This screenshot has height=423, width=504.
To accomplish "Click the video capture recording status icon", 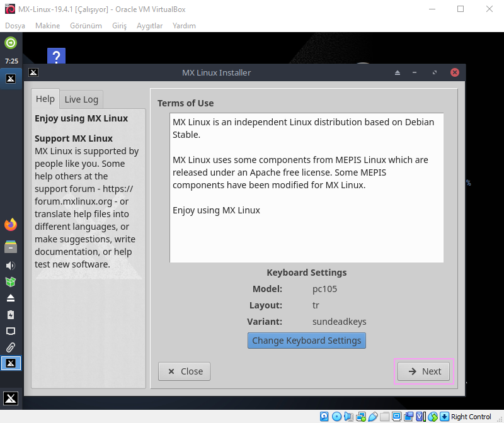I will pyautogui.click(x=409, y=417).
